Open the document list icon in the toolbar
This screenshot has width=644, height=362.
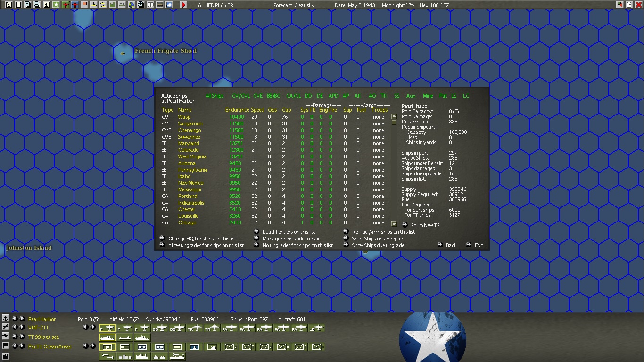pyautogui.click(x=18, y=5)
